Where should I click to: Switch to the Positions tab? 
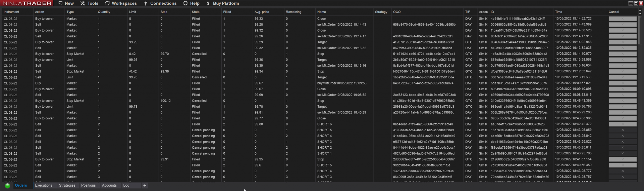(x=88, y=185)
